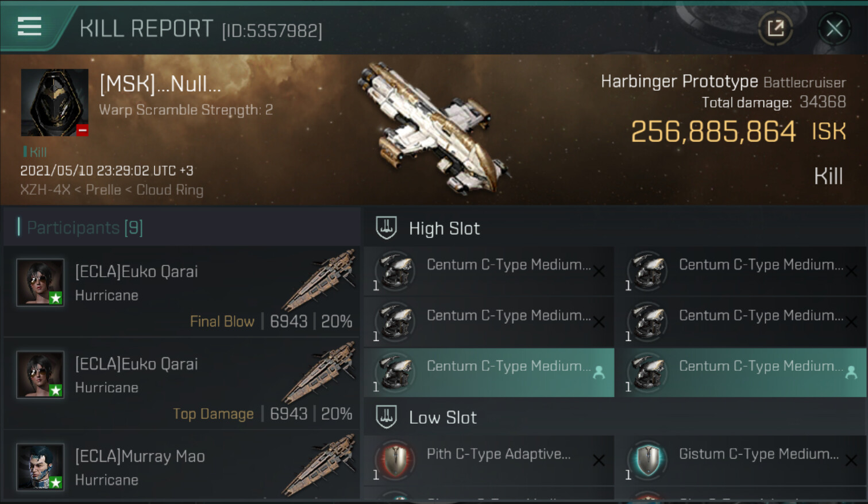Viewport: 868px width, 504px height.
Task: Click the Murray Mao participant entry
Action: (182, 467)
